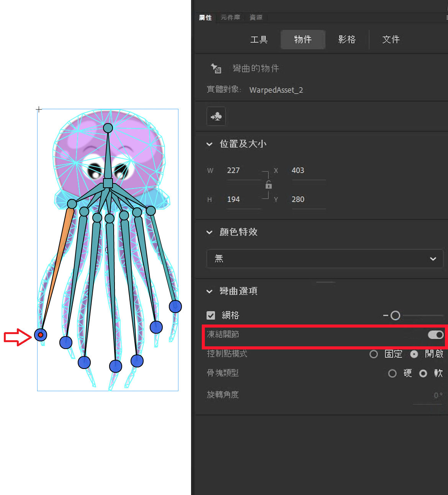Choose 軟 bone type

423,373
